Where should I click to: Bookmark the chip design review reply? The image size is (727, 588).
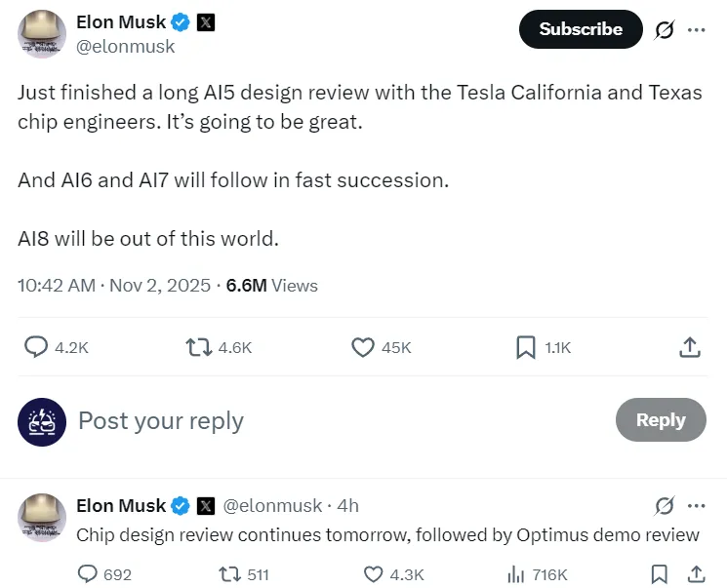click(x=660, y=574)
